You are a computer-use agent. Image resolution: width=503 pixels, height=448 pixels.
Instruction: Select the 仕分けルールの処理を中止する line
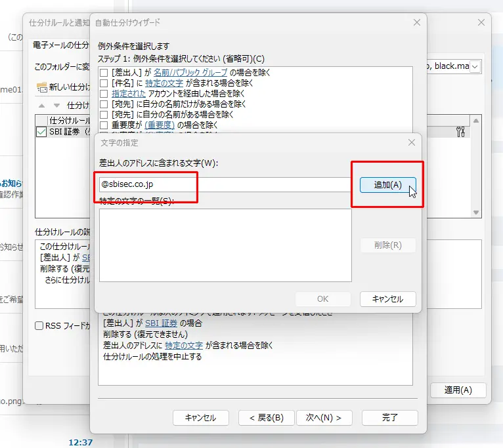tap(152, 357)
